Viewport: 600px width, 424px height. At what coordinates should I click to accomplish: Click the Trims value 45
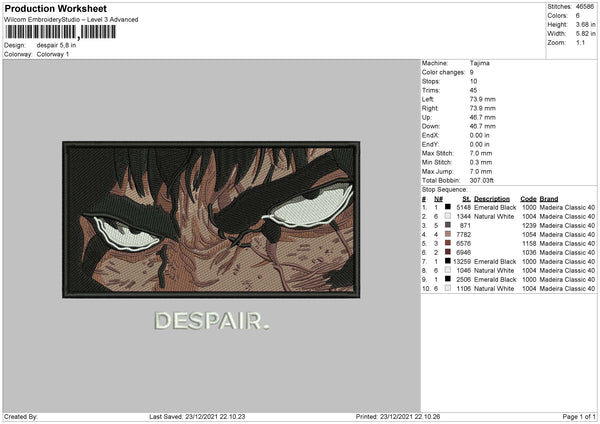point(473,90)
